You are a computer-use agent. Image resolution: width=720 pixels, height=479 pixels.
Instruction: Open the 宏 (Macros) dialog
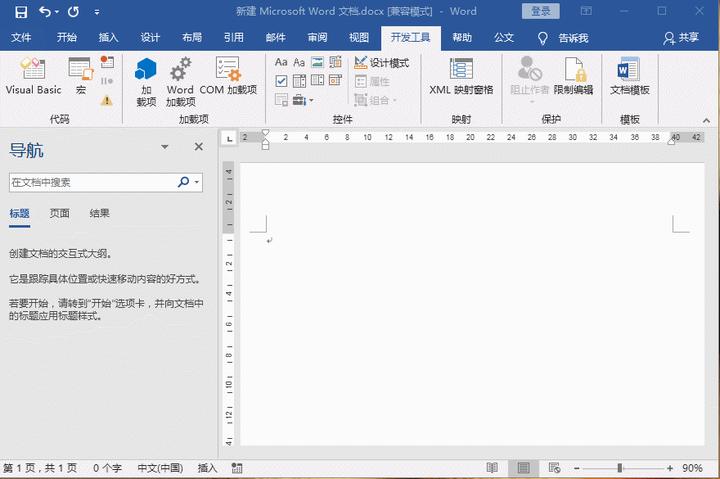tap(81, 77)
